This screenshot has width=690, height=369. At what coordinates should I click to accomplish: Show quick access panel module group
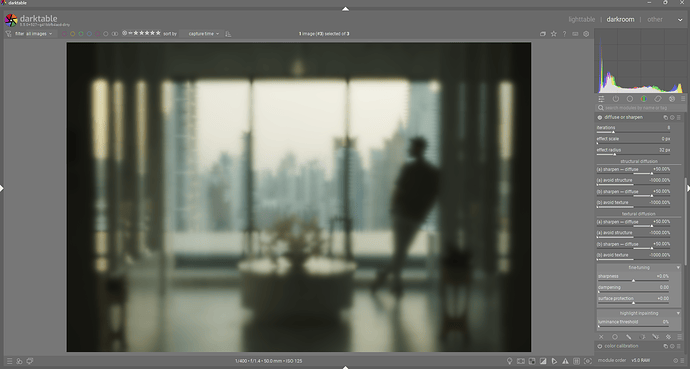tap(602, 99)
